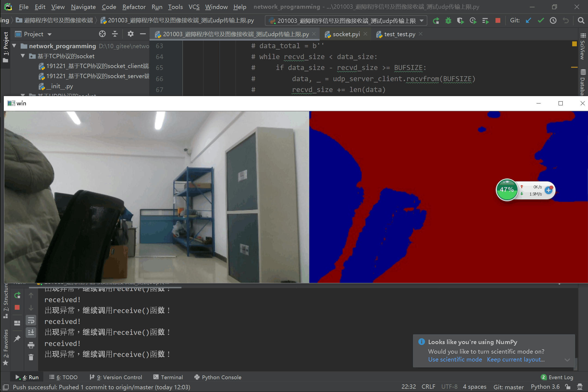
Task: Collapse the 基于TCP协议的socket folder
Action: click(23, 56)
